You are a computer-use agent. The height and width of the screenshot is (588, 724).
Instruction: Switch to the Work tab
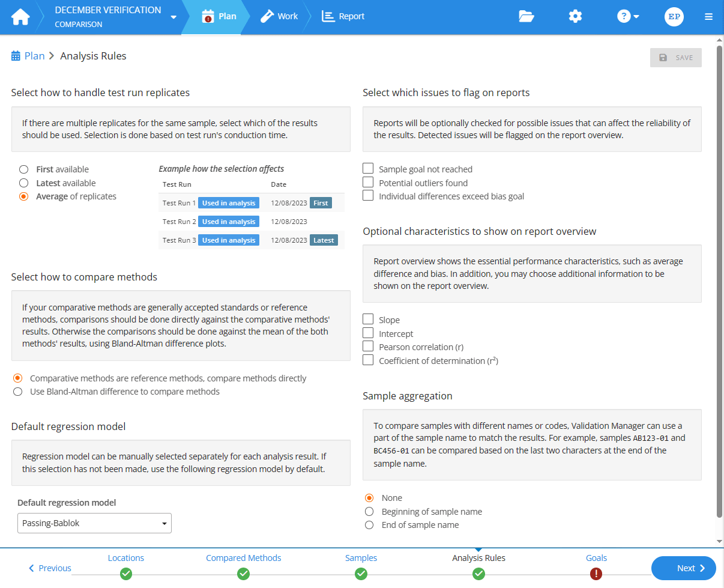pos(279,17)
